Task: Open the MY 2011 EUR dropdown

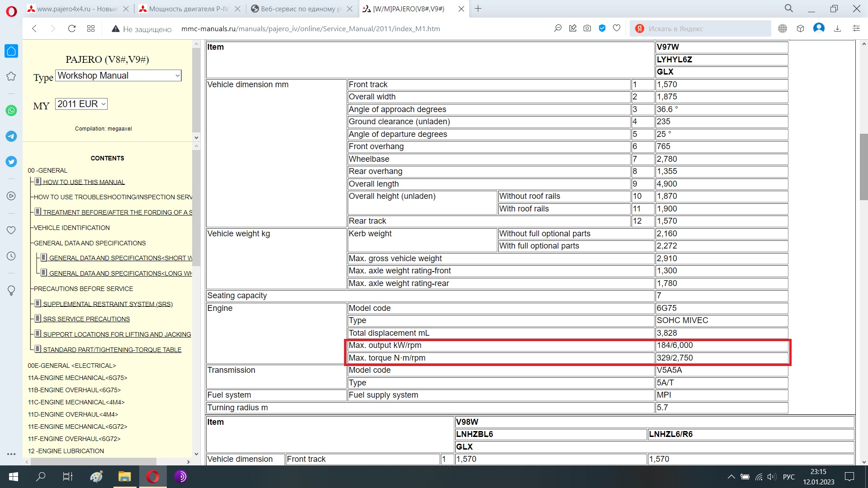Action: click(81, 104)
